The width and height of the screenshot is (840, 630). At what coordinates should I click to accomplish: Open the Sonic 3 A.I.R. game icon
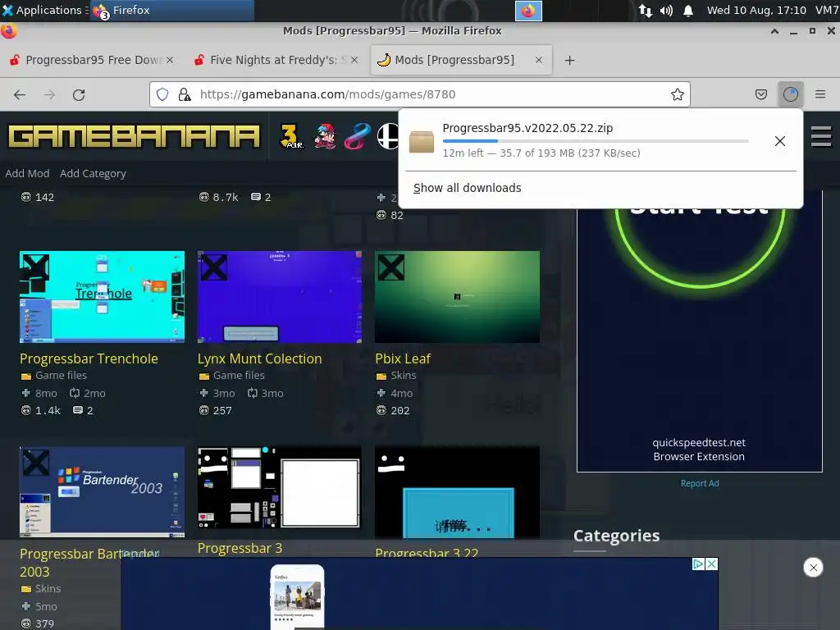291,136
